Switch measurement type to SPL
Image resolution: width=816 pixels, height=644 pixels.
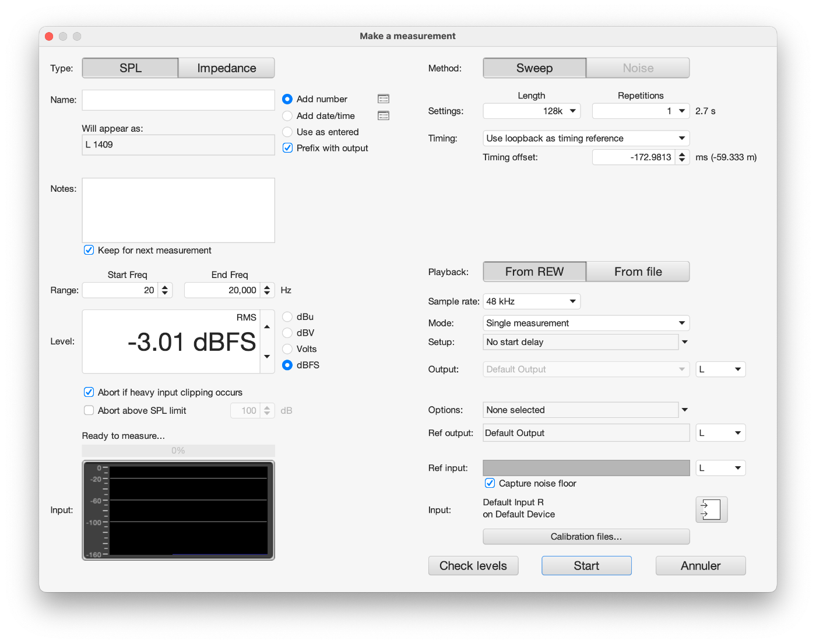tap(131, 68)
